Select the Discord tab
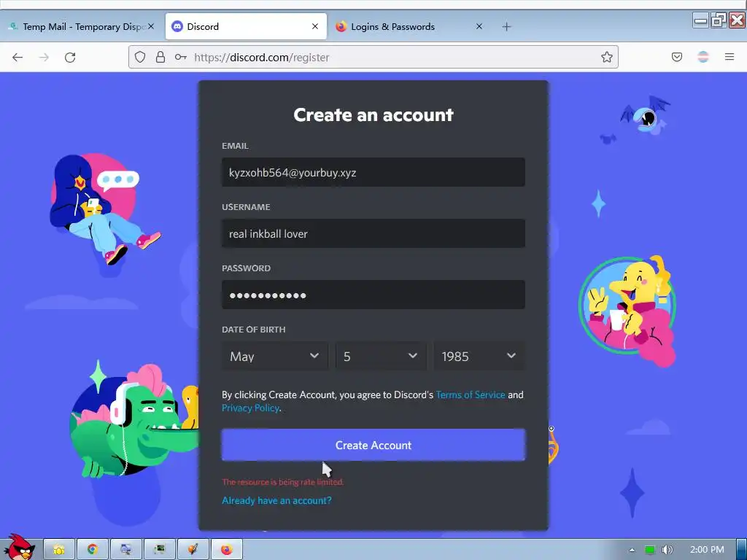 tap(246, 27)
